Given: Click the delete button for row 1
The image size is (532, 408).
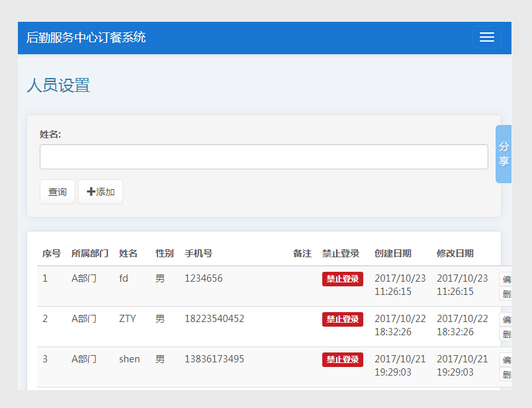Looking at the screenshot, I should (506, 294).
